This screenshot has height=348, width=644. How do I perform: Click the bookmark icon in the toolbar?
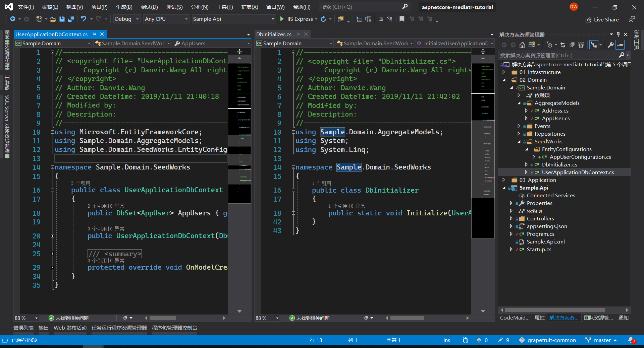pos(402,19)
